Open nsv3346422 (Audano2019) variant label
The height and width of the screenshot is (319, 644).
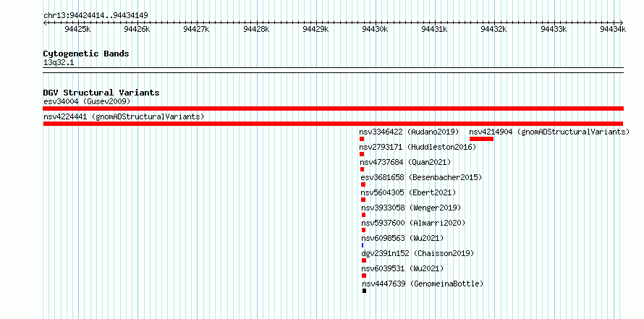pos(409,132)
